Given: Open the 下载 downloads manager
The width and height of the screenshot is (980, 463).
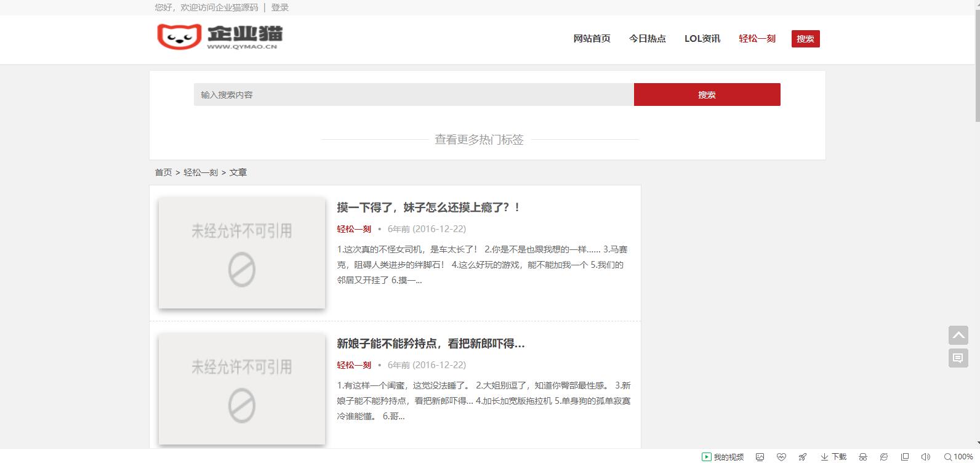Looking at the screenshot, I should point(833,457).
